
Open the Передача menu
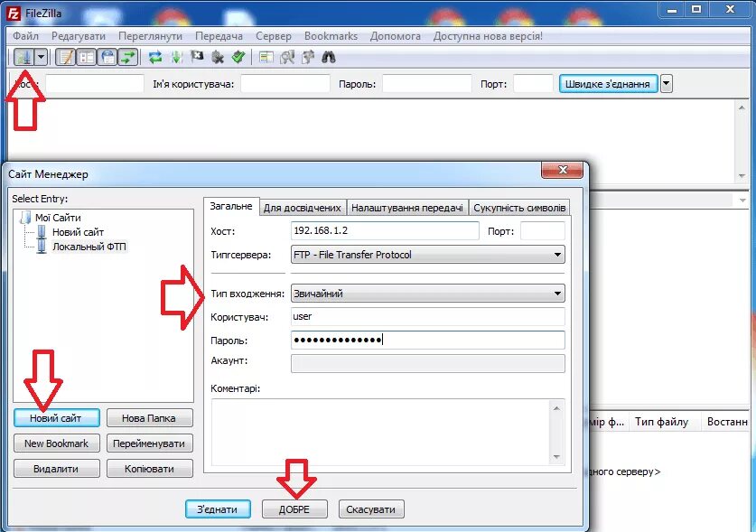coord(219,36)
